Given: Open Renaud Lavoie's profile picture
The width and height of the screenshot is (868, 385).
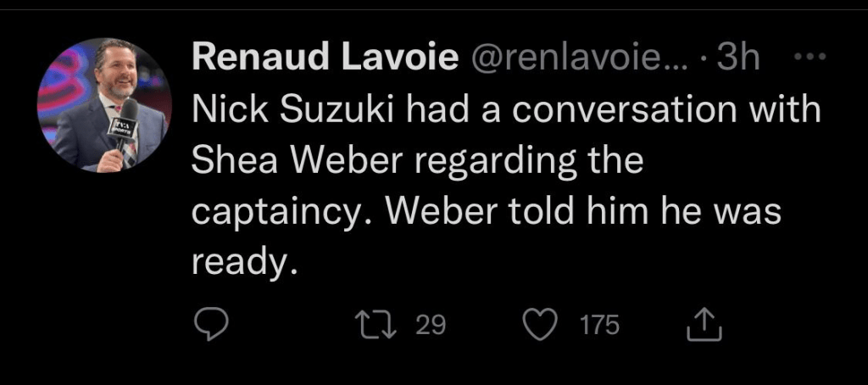Looking at the screenshot, I should [x=105, y=105].
